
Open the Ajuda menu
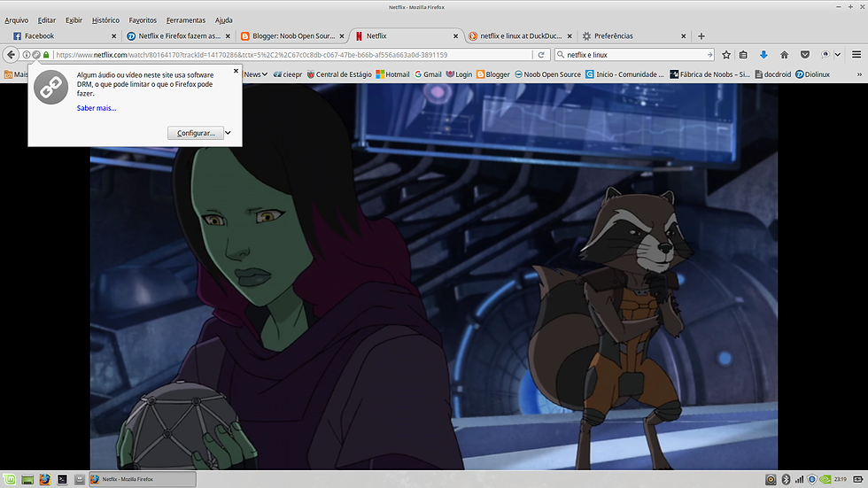pyautogui.click(x=223, y=20)
